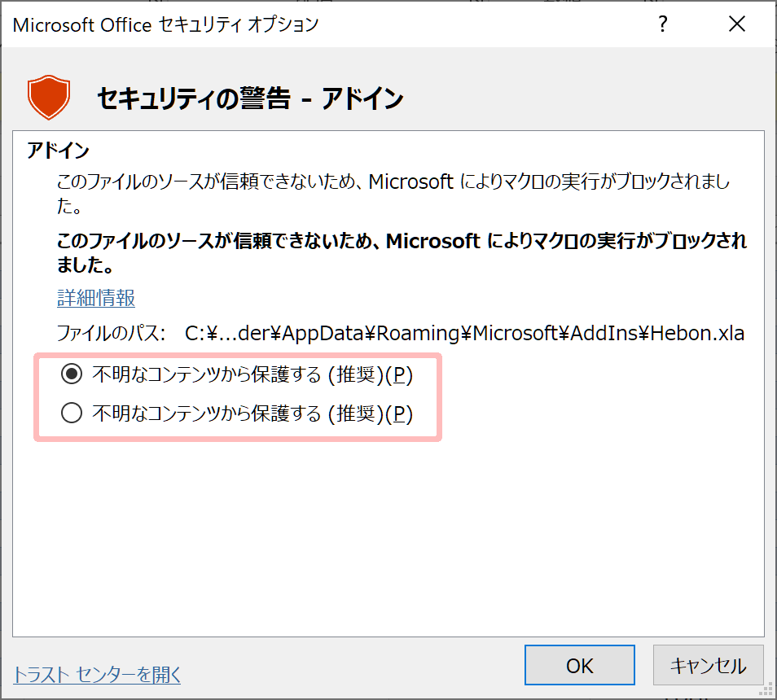Image resolution: width=777 pixels, height=700 pixels.
Task: Close the security options dialog
Action: click(x=737, y=24)
